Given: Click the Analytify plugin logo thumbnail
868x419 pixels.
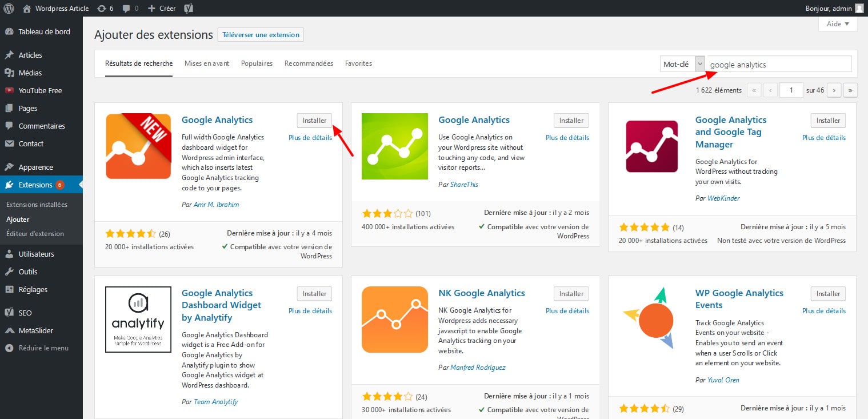Looking at the screenshot, I should tap(138, 320).
